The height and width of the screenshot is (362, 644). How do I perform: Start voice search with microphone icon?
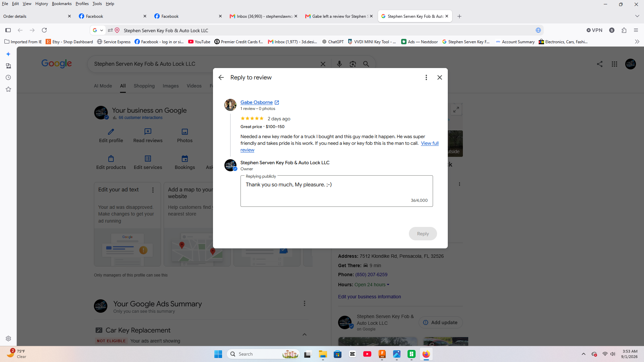pos(339,64)
